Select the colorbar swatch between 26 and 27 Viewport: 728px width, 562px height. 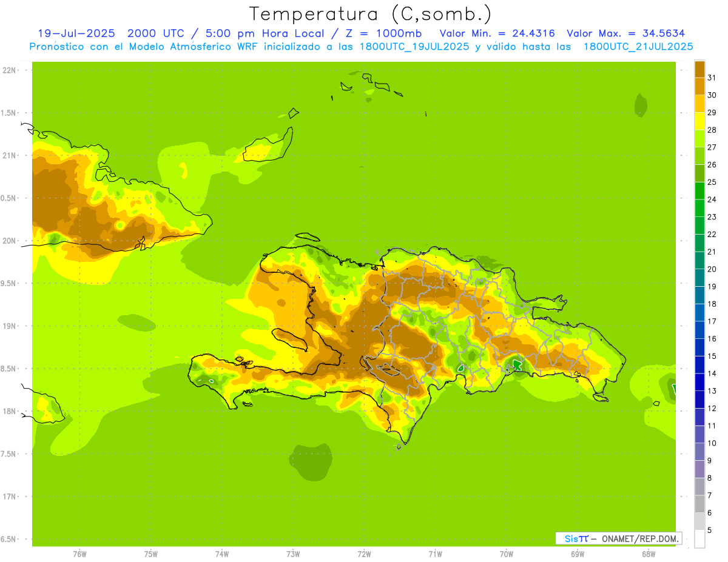[x=699, y=156]
